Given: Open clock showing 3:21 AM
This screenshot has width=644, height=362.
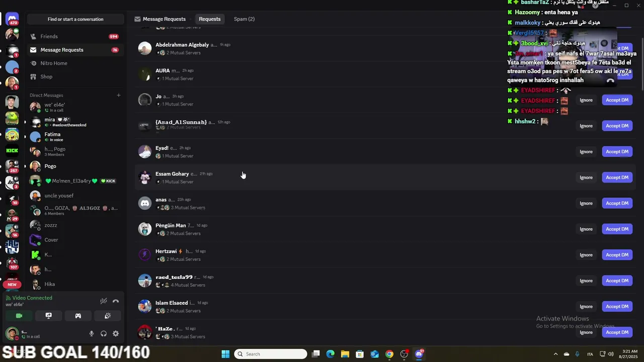Looking at the screenshot, I should pos(629,354).
